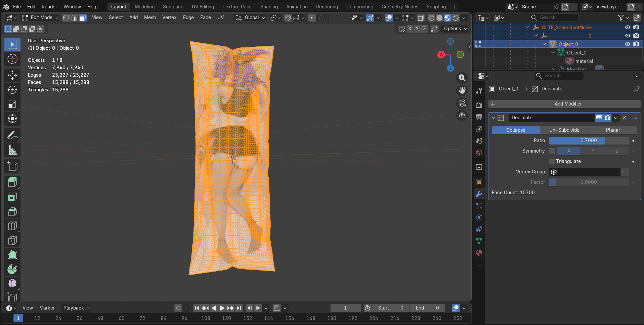Select the Cursor tool in toolbar

[x=12, y=59]
